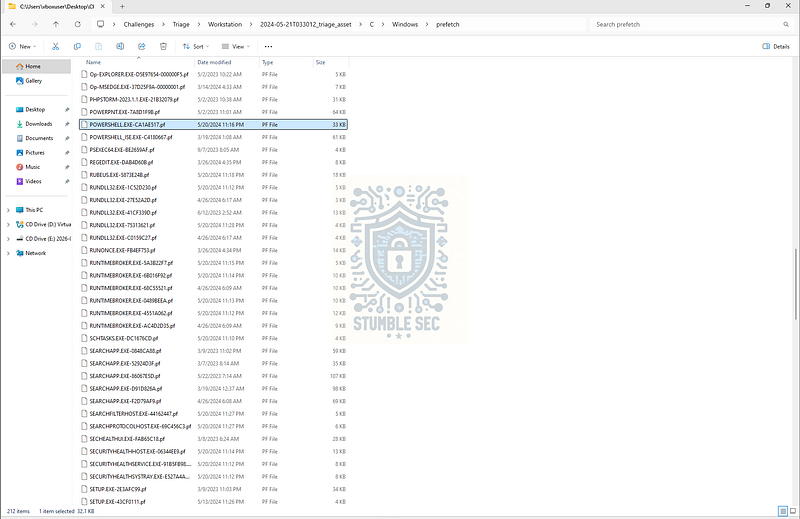Open Downloads quick access folder
Image resolution: width=800 pixels, height=519 pixels.
click(x=37, y=124)
